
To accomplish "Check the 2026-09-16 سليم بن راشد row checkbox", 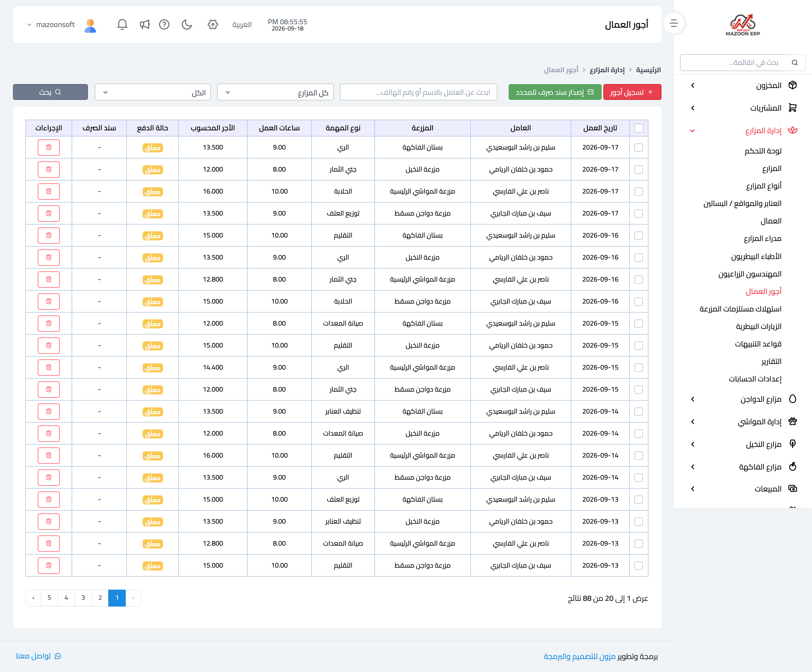I will pyautogui.click(x=639, y=236).
